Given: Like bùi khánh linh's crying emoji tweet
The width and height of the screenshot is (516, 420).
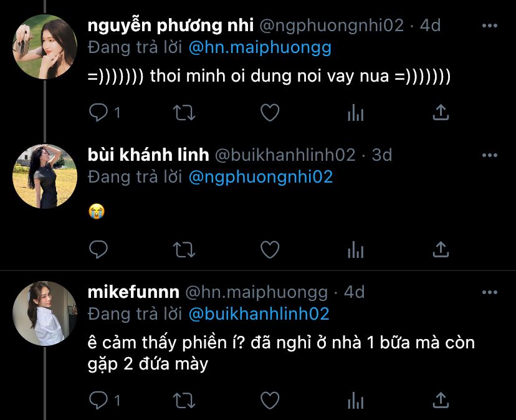Looking at the screenshot, I should [x=270, y=249].
